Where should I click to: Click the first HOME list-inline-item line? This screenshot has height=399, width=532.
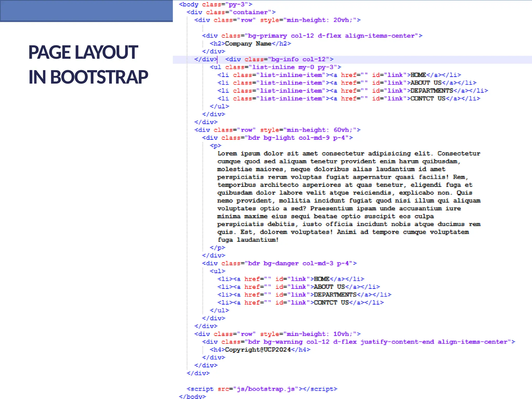click(339, 75)
